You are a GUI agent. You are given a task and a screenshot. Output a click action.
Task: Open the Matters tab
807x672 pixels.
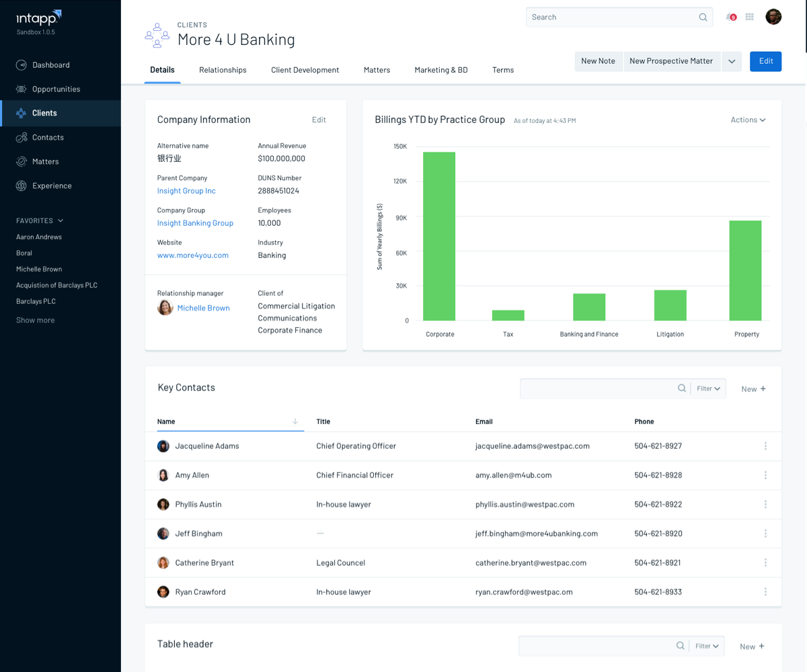[377, 70]
